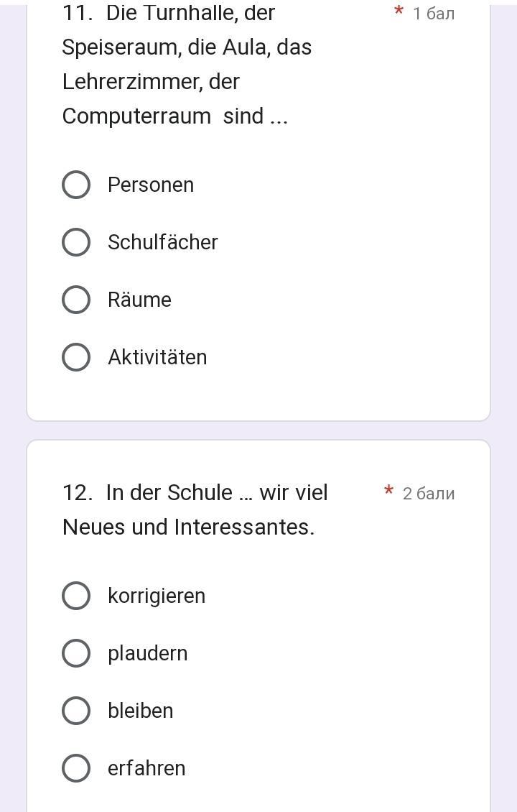517x812 pixels.
Task: Select the 'korrigieren' radio button
Action: pyautogui.click(x=76, y=596)
